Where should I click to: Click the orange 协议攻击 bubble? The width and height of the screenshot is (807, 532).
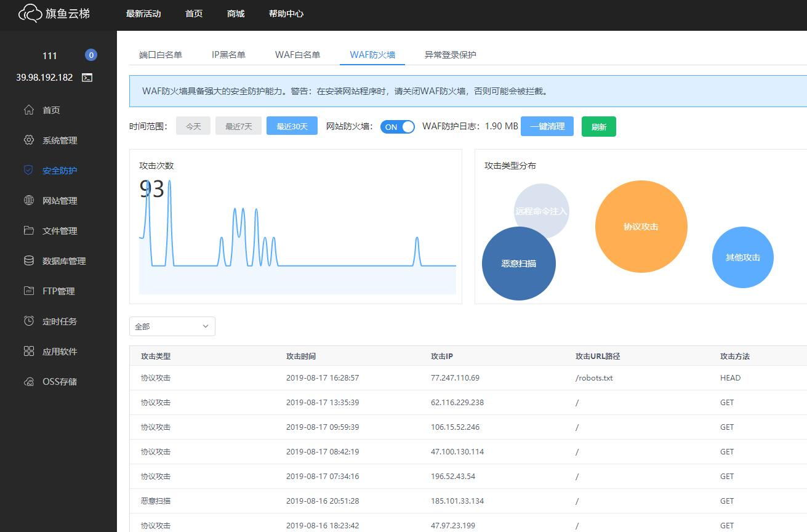[x=641, y=227]
